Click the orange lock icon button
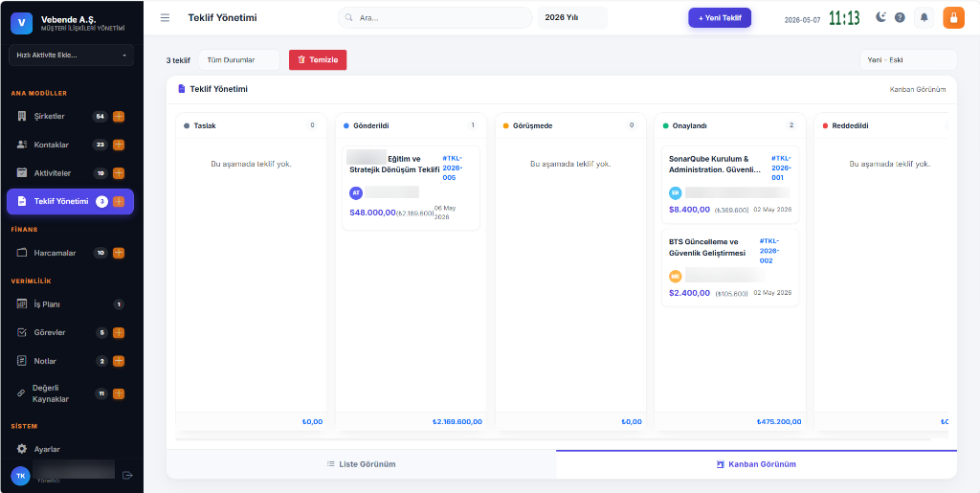Image resolution: width=980 pixels, height=493 pixels. click(x=953, y=17)
